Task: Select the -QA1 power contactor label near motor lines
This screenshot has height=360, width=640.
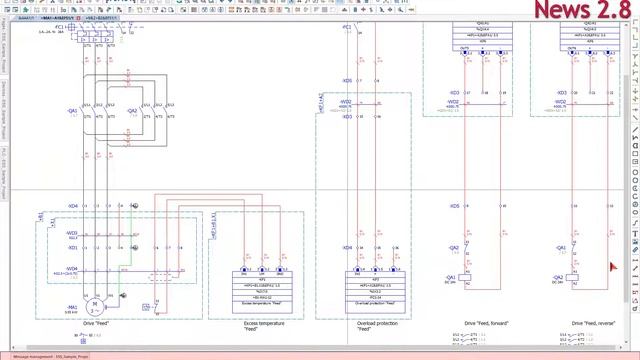Action: click(x=72, y=111)
